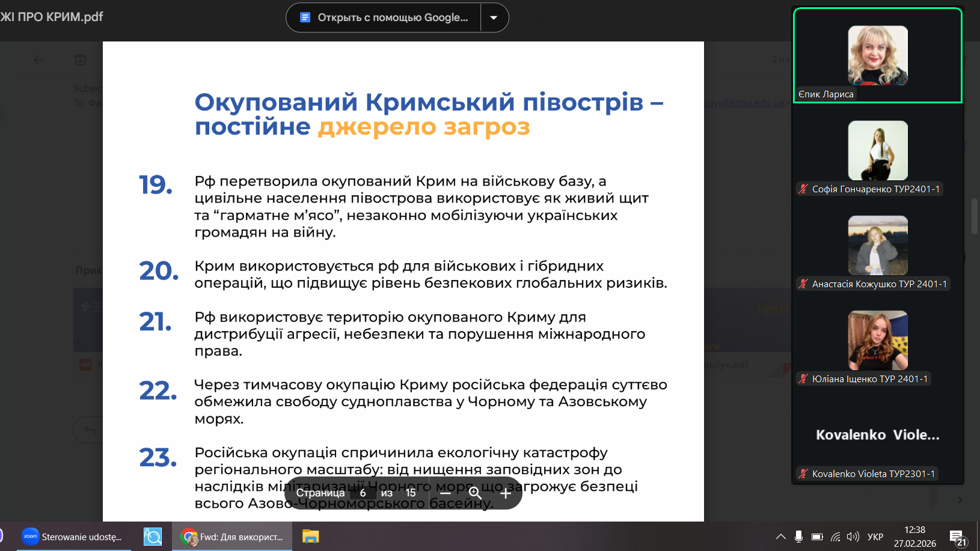Viewport: 980px width, 551px height.
Task: Switch to Zoom Sterowanie udostę... taskbar item
Action: 72,537
